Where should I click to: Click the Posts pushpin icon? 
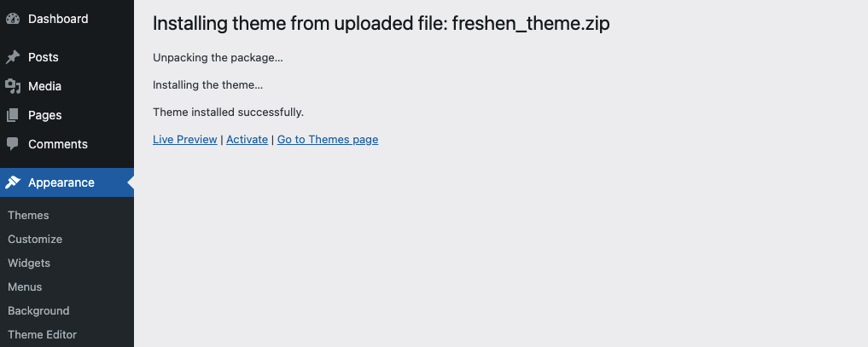click(x=13, y=57)
